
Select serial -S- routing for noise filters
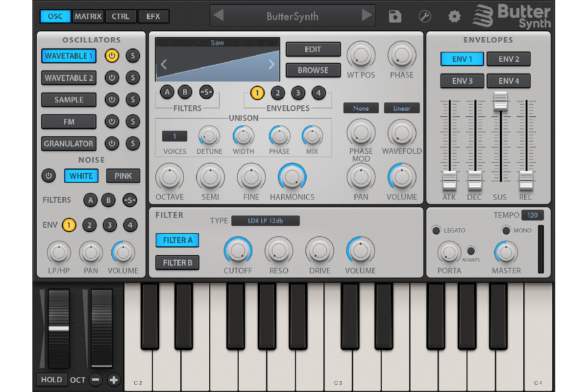click(x=130, y=199)
